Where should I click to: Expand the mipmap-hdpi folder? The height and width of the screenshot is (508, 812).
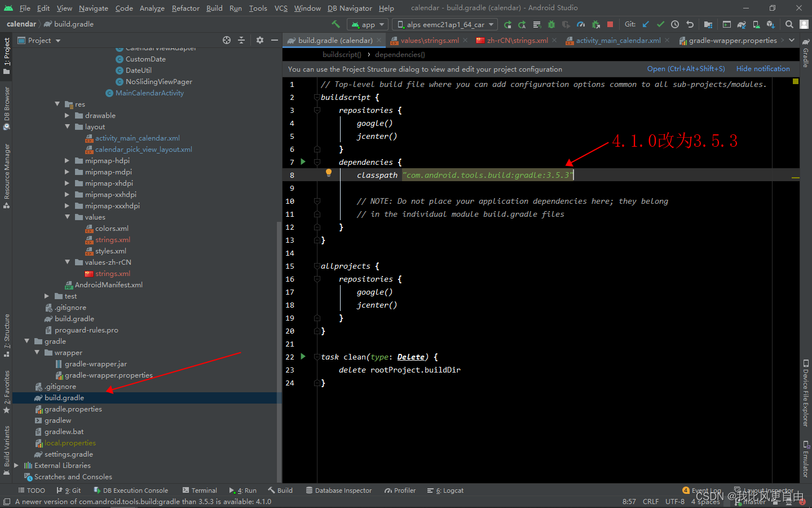[67, 160]
